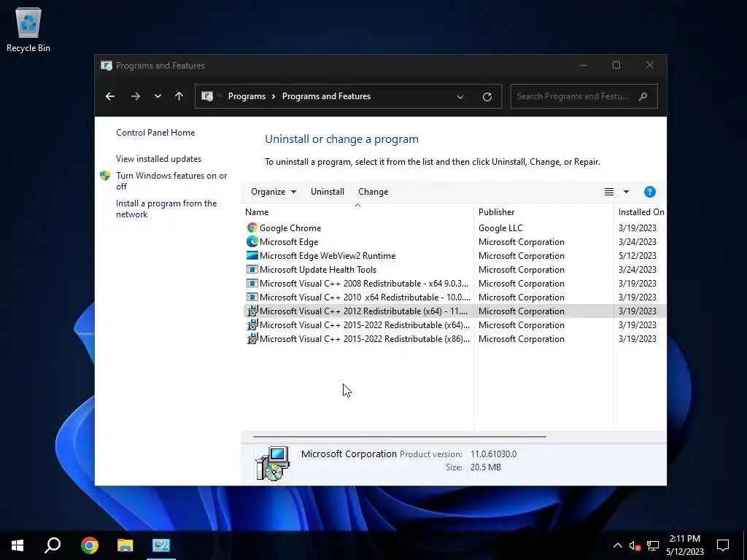Click the Search Programs and Features field
Viewport: 747px width, 560px height.
[584, 96]
